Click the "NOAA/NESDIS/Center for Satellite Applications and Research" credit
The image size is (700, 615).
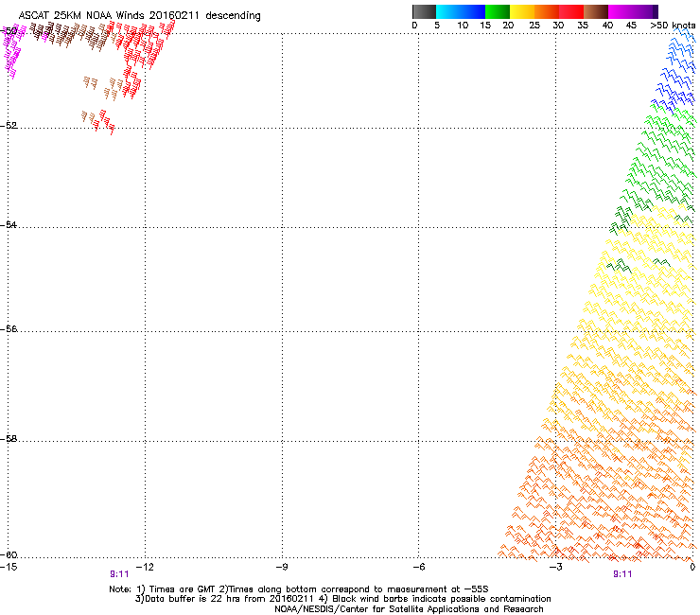(409, 609)
